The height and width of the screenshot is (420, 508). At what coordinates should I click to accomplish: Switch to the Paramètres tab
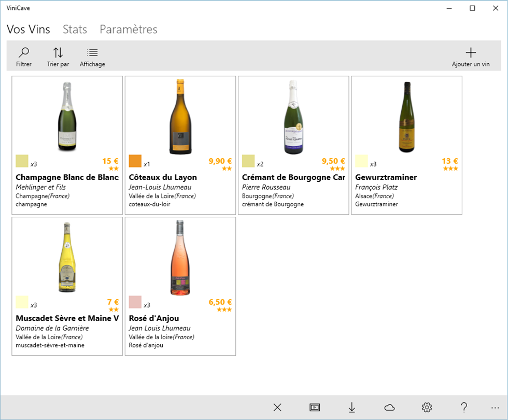129,30
